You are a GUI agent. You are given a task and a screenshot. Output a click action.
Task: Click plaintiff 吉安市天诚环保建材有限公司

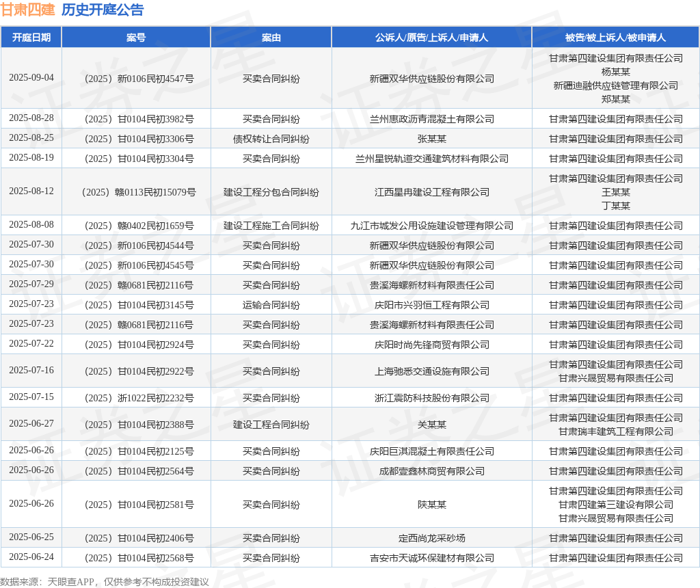432,558
